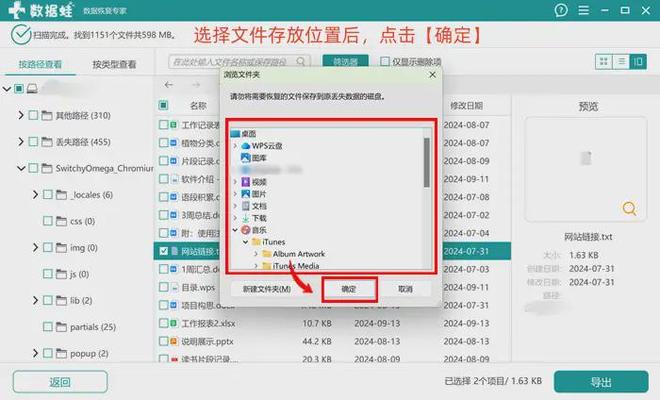Select js (0) folder in tree
660x400 pixels.
tap(80, 274)
